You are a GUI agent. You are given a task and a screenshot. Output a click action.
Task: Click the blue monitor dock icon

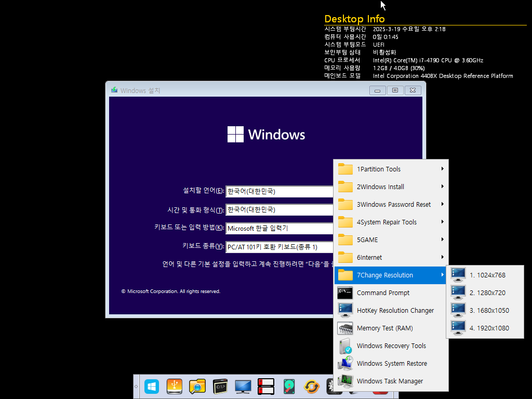[243, 387]
